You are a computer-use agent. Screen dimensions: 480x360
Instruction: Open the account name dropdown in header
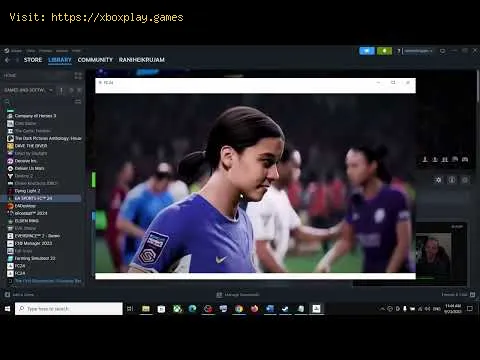click(x=418, y=51)
